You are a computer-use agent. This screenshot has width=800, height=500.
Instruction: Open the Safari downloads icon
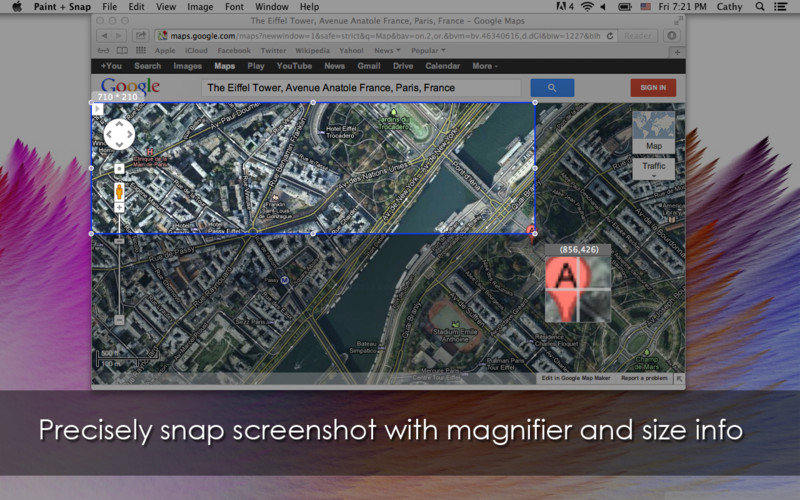tap(672, 36)
